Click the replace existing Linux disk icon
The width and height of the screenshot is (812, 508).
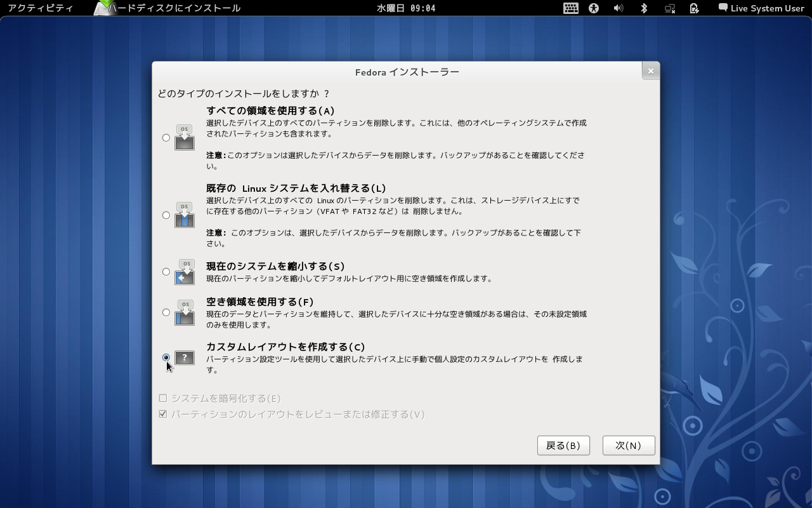pyautogui.click(x=185, y=215)
